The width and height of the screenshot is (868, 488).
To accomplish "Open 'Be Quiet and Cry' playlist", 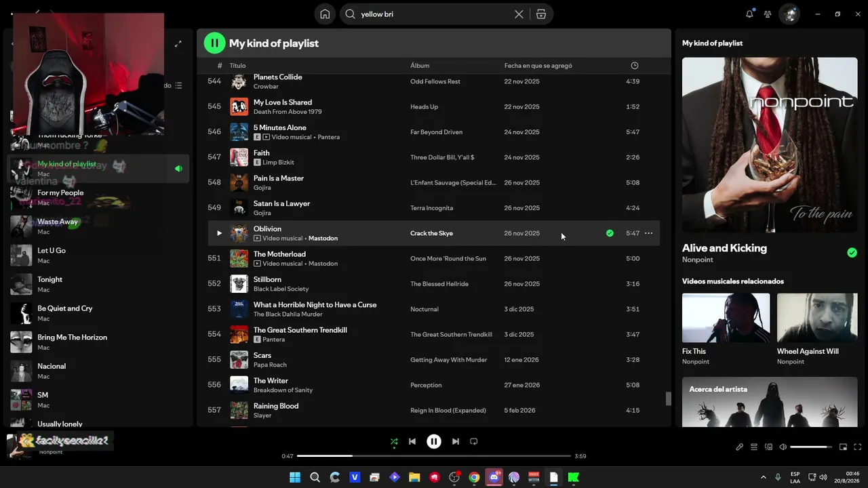I will pos(98,313).
